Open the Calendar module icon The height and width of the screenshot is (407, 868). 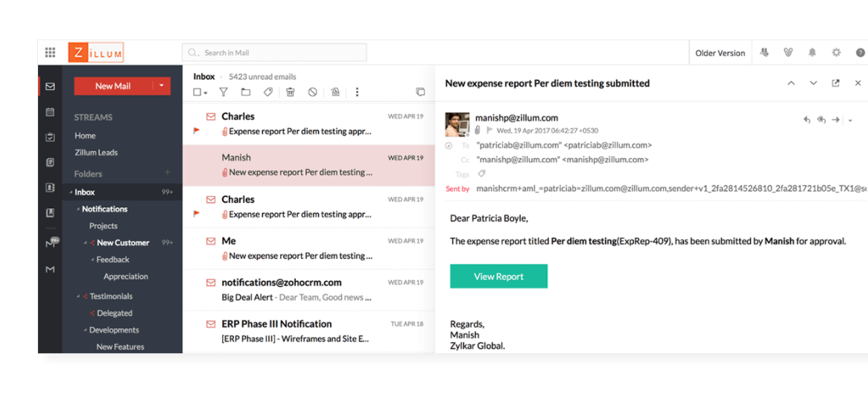click(x=51, y=112)
